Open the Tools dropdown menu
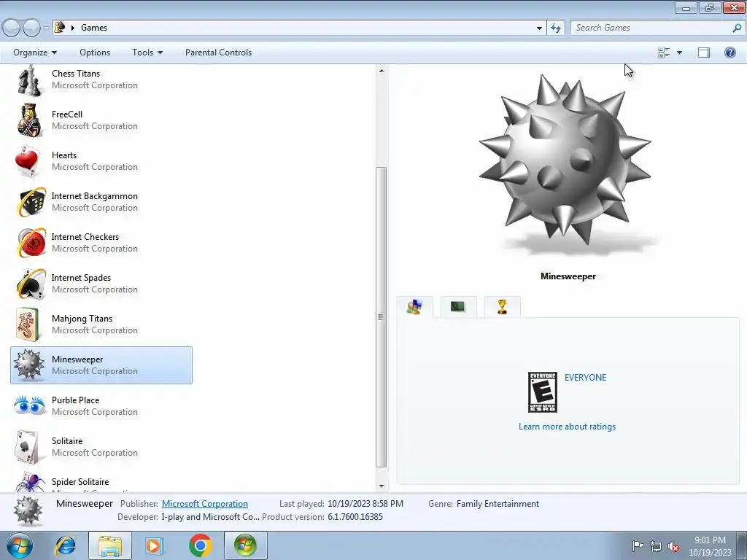The height and width of the screenshot is (560, 747). tap(147, 52)
